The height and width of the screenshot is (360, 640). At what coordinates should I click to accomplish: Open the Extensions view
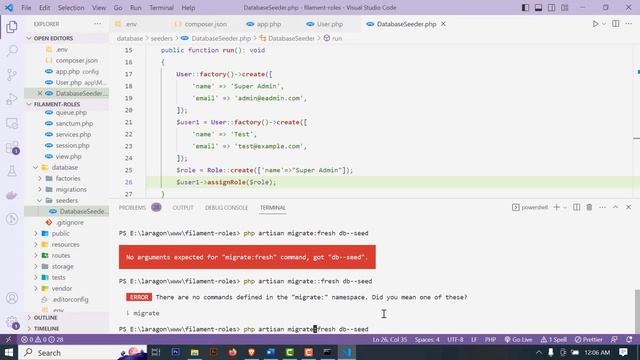12,147
